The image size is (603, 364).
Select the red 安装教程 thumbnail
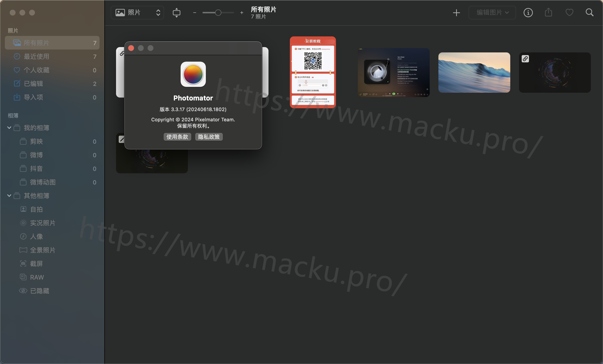tap(313, 72)
